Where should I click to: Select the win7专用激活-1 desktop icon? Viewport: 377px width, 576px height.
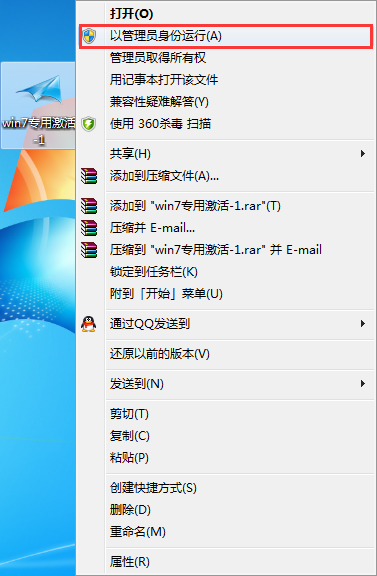point(38,106)
